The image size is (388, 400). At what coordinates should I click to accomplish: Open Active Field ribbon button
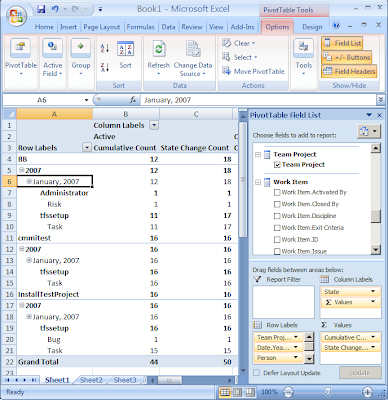pyautogui.click(x=53, y=57)
